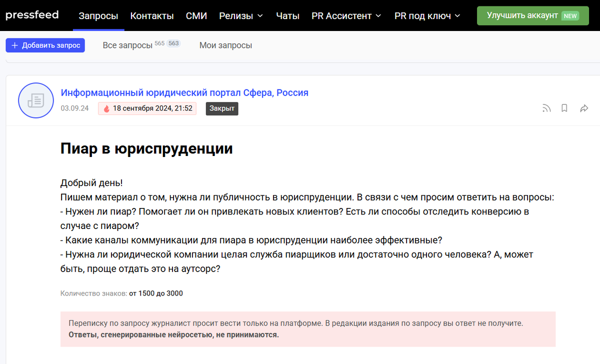Image resolution: width=600 pixels, height=364 pixels.
Task: Switch to the Контакты section
Action: tap(152, 15)
